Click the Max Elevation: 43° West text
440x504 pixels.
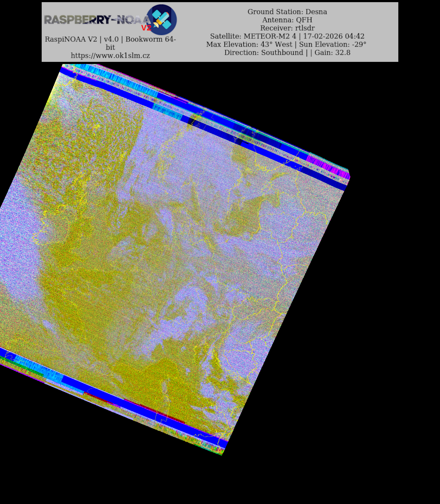click(249, 44)
